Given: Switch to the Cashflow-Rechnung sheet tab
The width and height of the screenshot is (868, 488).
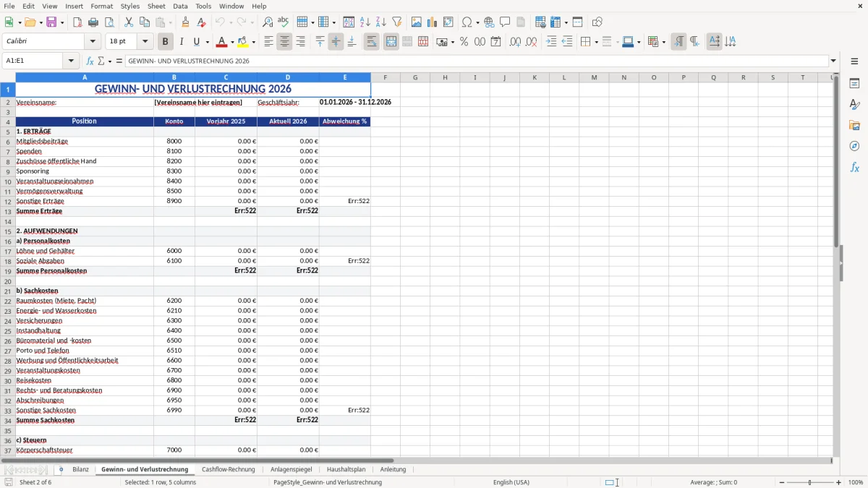Looking at the screenshot, I should tap(228, 469).
